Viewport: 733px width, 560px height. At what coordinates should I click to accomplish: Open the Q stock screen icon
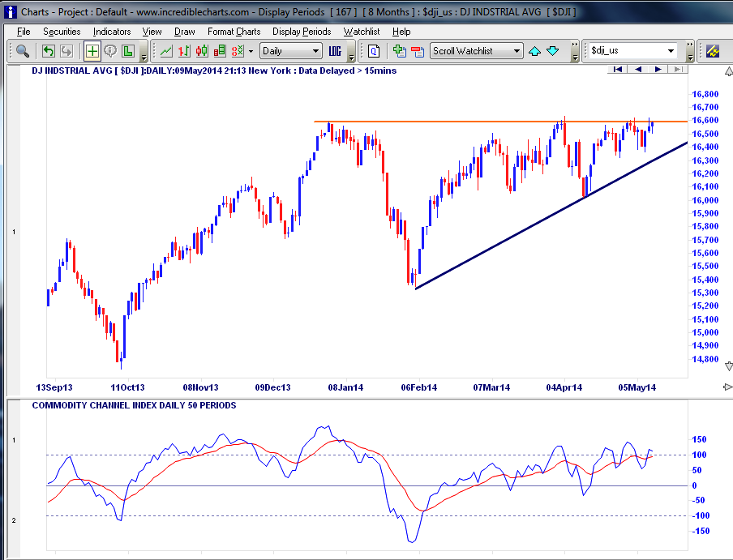[374, 51]
